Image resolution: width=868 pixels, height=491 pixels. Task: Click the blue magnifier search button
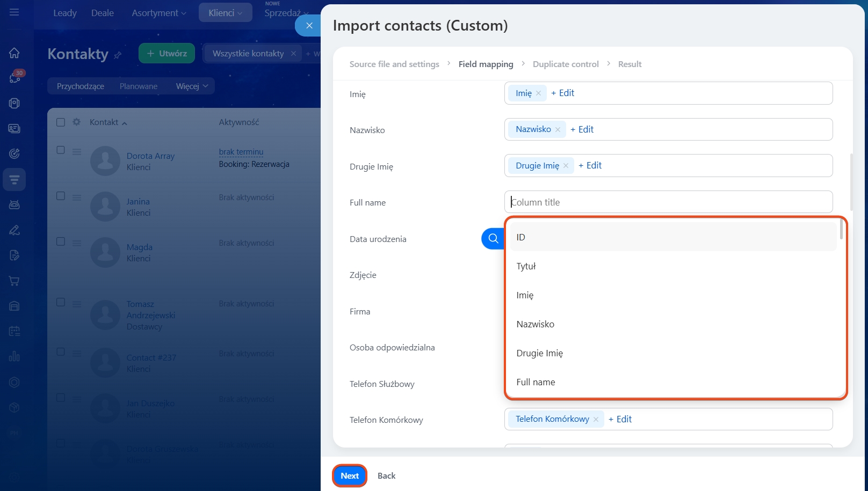493,239
